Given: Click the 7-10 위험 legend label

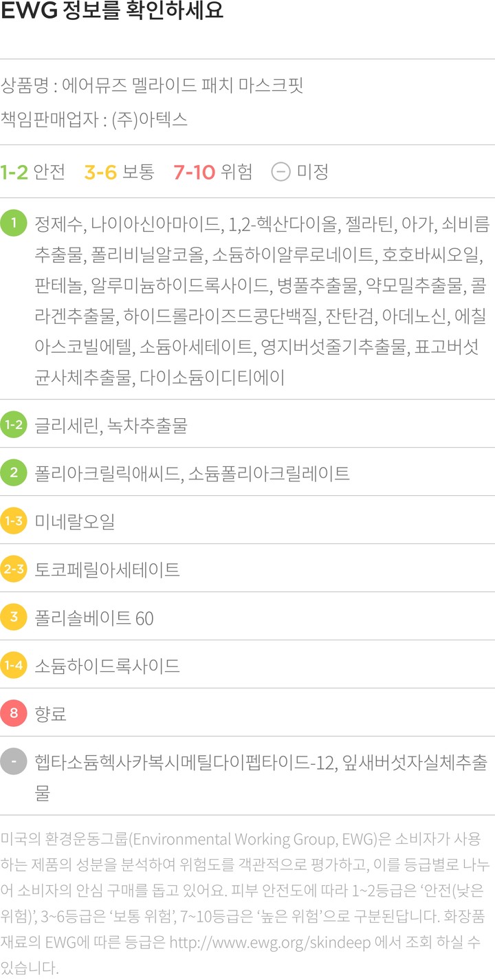Looking at the screenshot, I should coord(212,172).
